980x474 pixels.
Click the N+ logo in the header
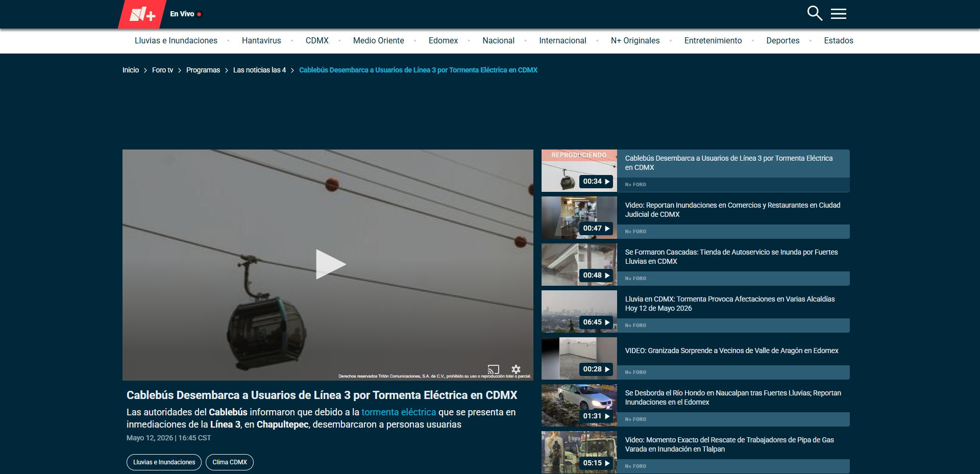(x=142, y=14)
